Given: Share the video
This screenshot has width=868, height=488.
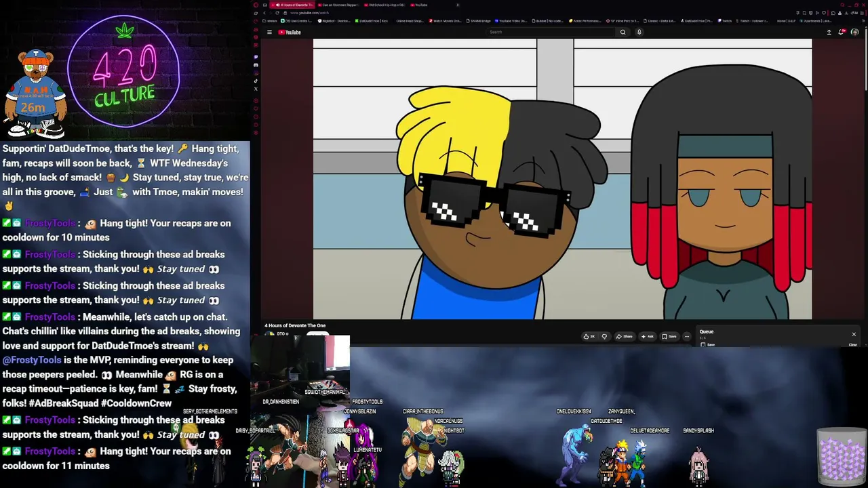Looking at the screenshot, I should coord(625,336).
